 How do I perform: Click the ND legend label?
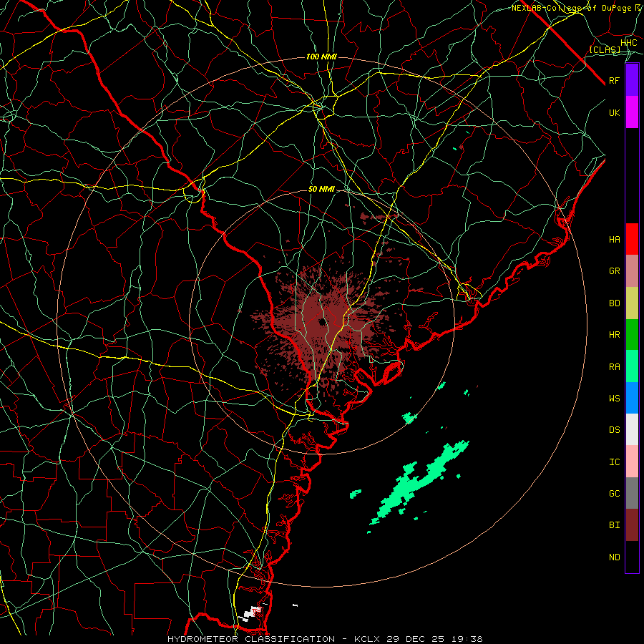614,557
